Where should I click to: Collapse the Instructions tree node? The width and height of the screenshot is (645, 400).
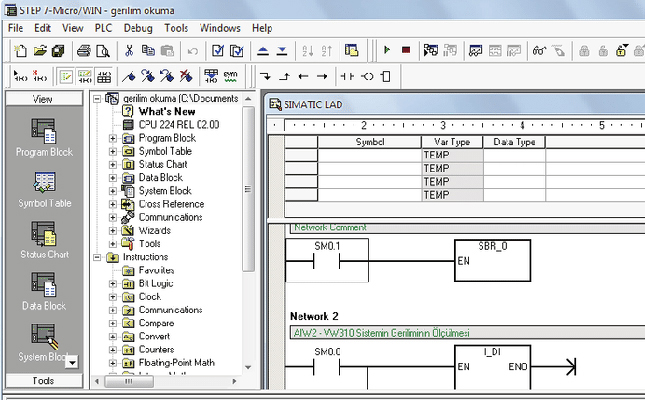tap(98, 258)
